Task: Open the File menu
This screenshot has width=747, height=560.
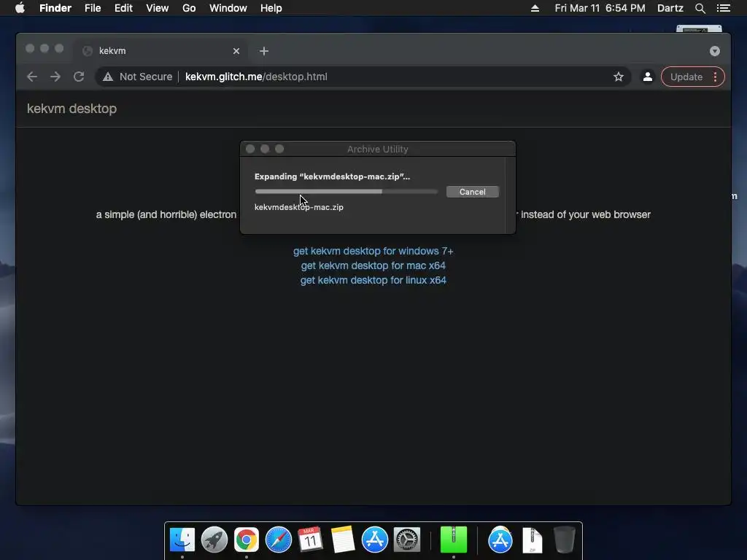Action: 93,8
